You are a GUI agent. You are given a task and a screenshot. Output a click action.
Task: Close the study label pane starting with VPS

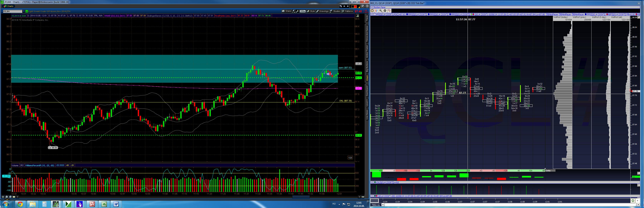click(372, 14)
